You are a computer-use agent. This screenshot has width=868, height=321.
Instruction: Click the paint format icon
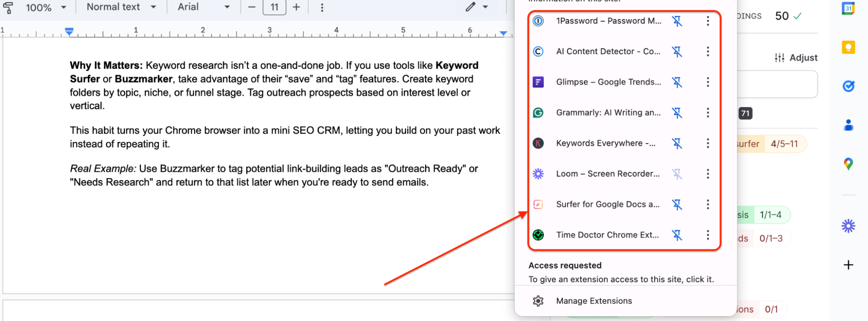(x=8, y=7)
